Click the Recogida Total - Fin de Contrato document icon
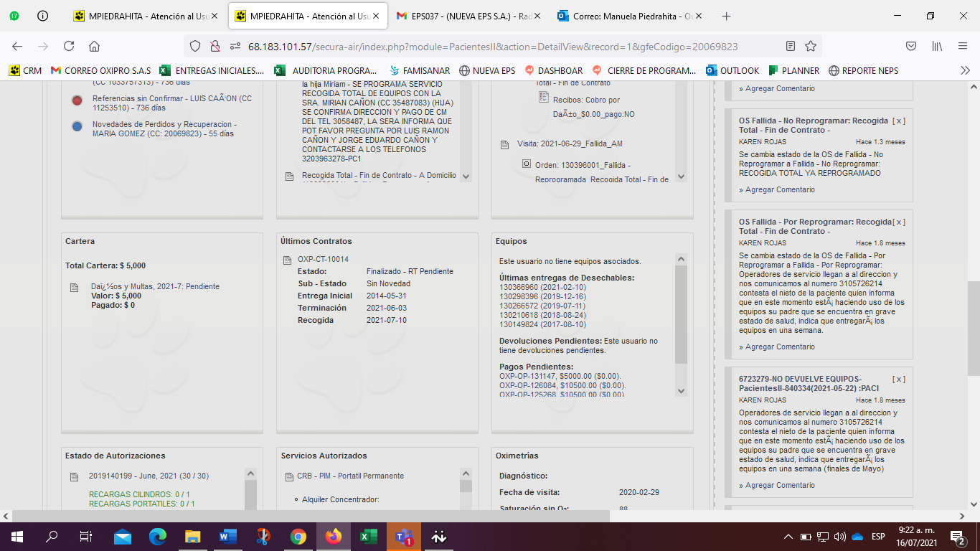This screenshot has height=551, width=980. pyautogui.click(x=289, y=176)
